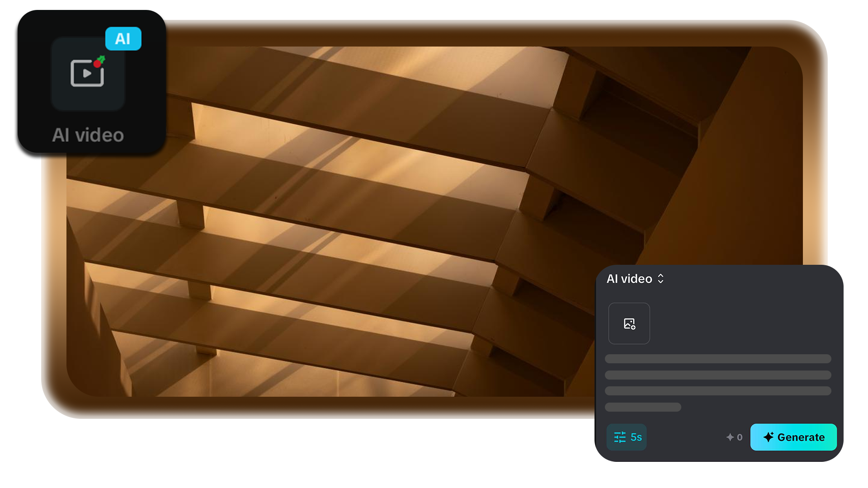Click the AI video play icon tile

(87, 75)
